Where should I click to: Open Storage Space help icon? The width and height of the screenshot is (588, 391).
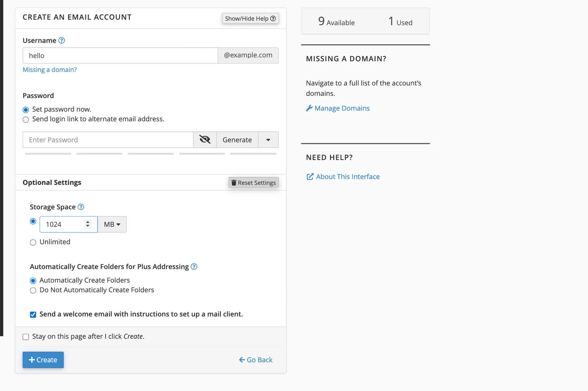pyautogui.click(x=81, y=207)
